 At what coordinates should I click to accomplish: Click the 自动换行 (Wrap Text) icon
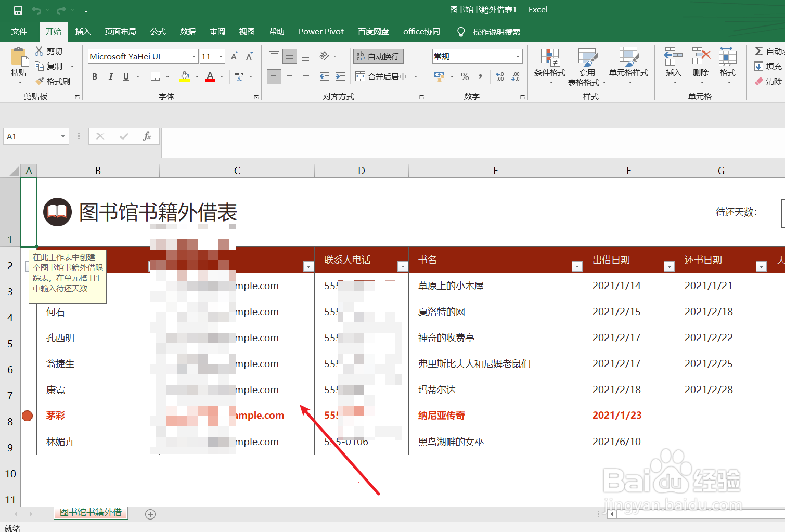pos(378,56)
